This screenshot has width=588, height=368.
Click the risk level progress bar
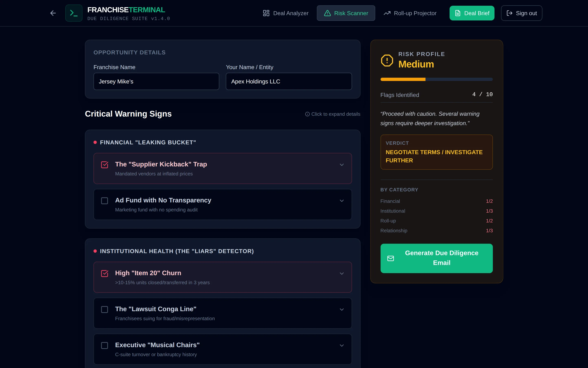(x=436, y=79)
